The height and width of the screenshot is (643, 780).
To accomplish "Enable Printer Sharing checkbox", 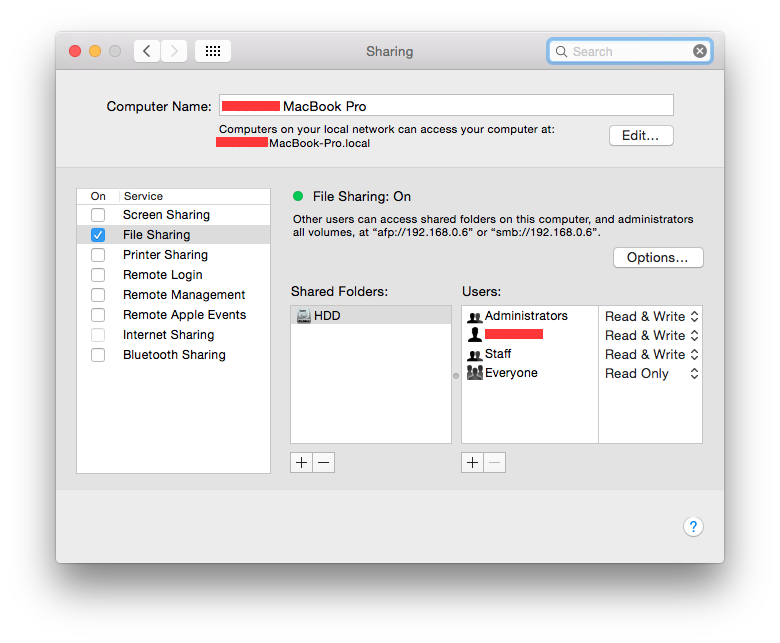I will pos(98,255).
